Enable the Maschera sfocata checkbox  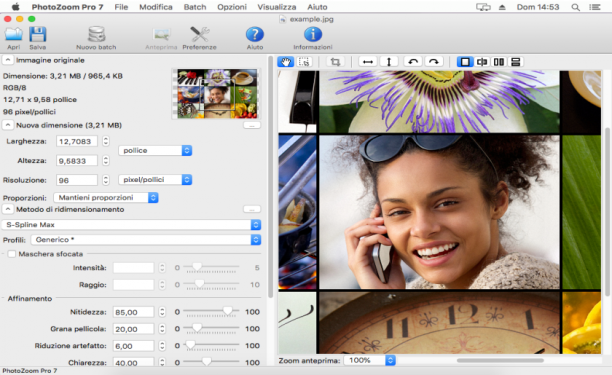tap(12, 254)
